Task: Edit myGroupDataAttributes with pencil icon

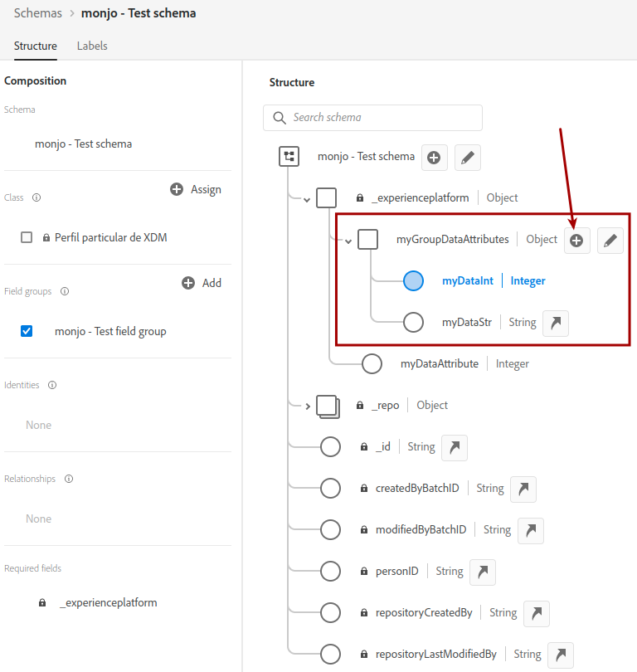Action: pos(610,241)
